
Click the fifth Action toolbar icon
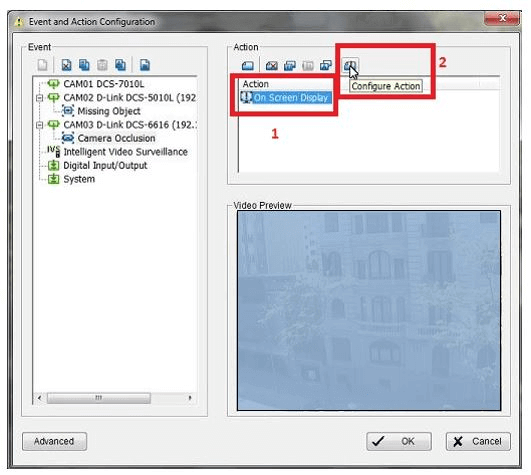click(x=325, y=65)
